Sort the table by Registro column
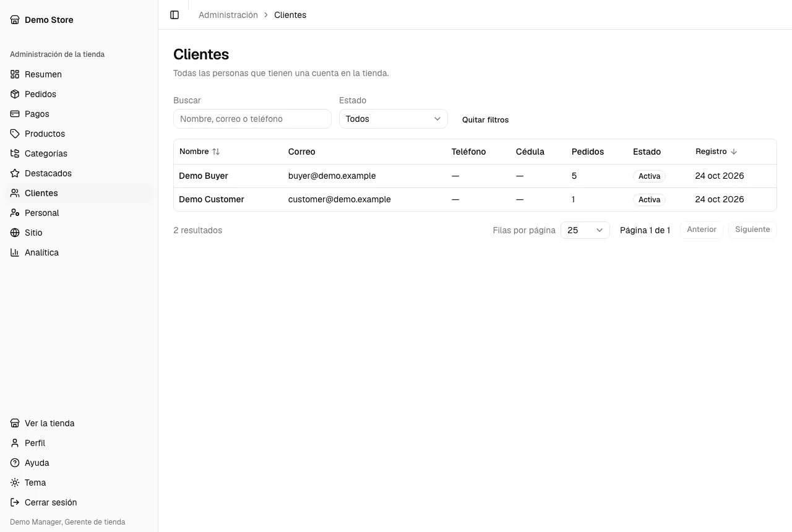The height and width of the screenshot is (532, 792). coord(717,152)
